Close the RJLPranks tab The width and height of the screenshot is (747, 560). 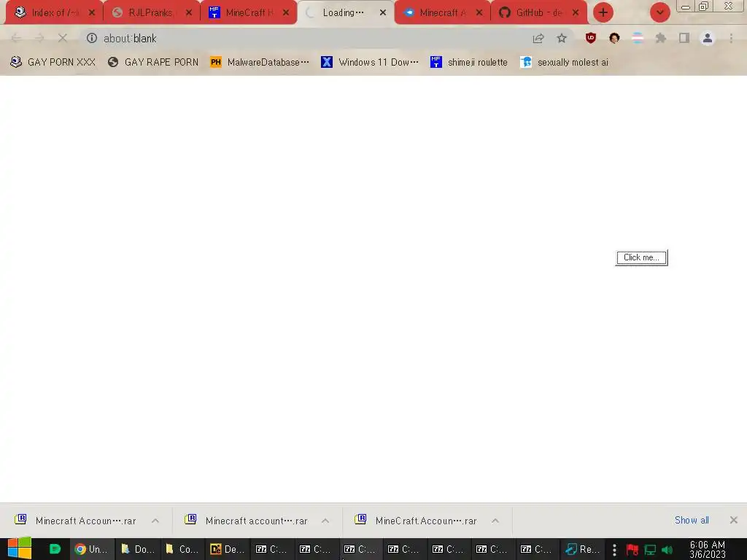[189, 13]
